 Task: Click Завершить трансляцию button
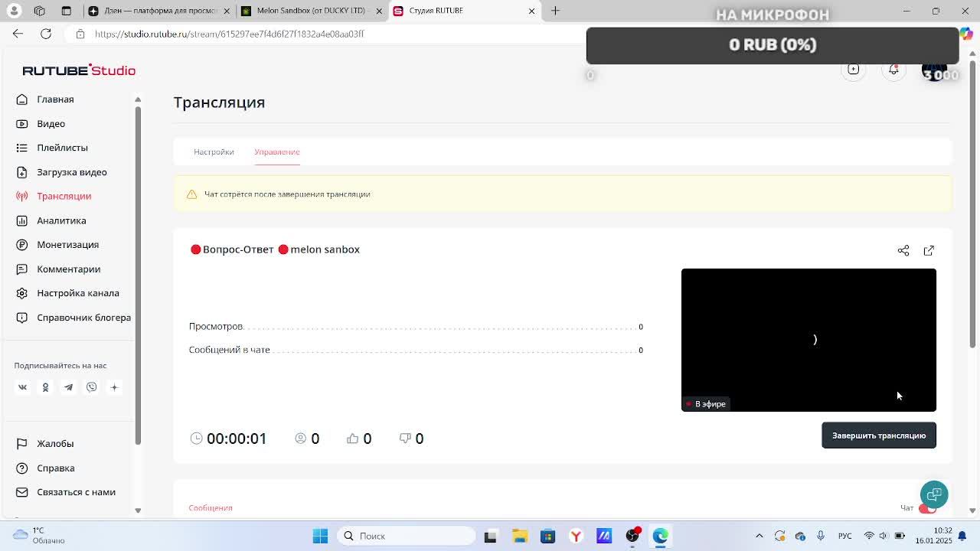(x=879, y=435)
